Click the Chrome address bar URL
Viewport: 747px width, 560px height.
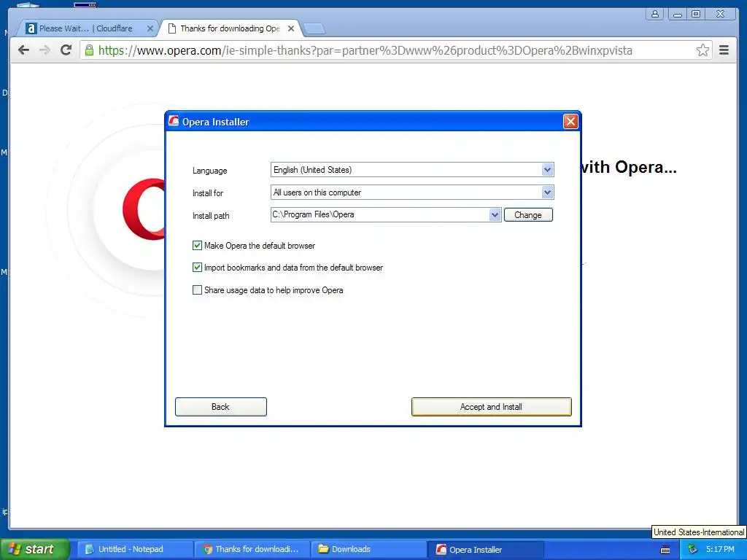pyautogui.click(x=365, y=50)
